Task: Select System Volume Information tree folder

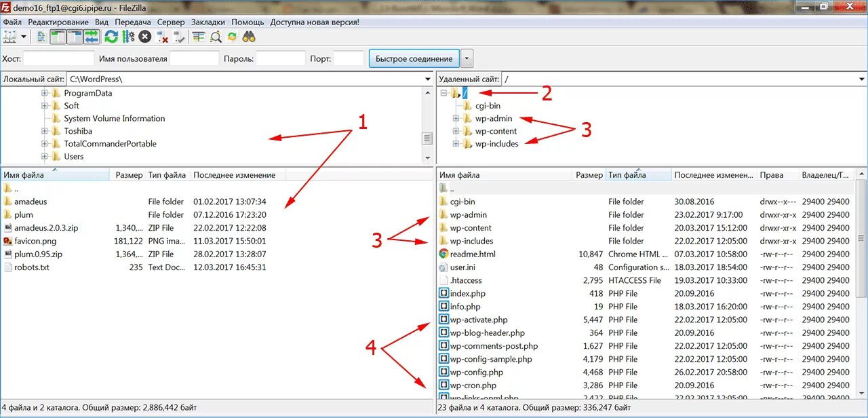Action: (115, 119)
